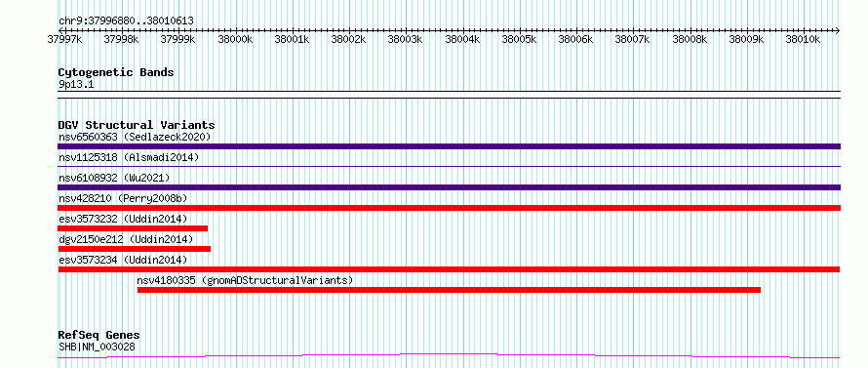
Task: Click the 38006k ruler tick label
Action: [x=575, y=39]
